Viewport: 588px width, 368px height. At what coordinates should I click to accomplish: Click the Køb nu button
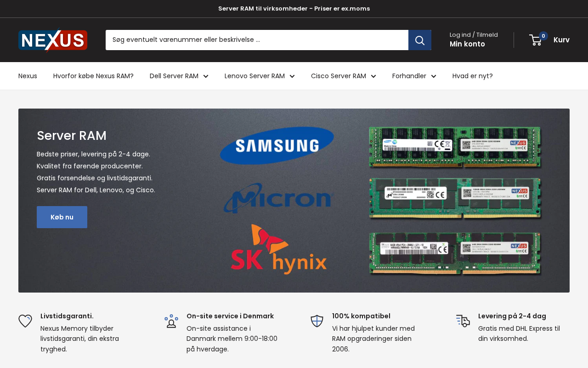click(62, 217)
